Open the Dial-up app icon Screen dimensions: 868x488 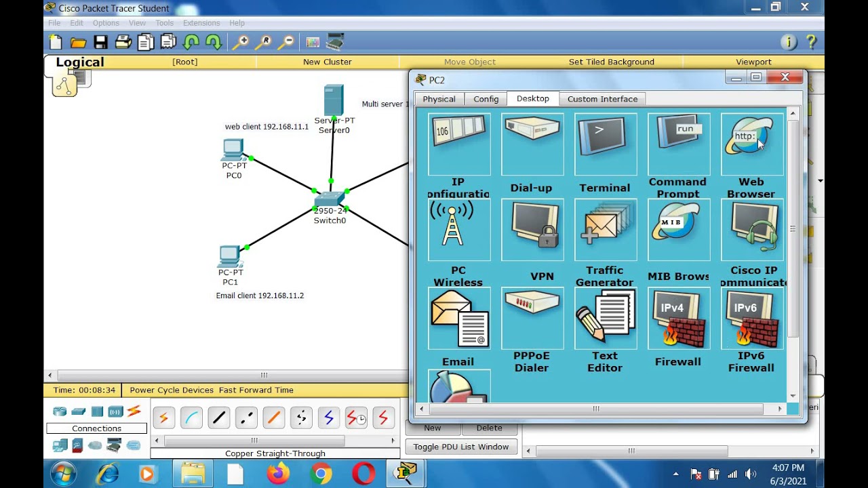tap(532, 144)
